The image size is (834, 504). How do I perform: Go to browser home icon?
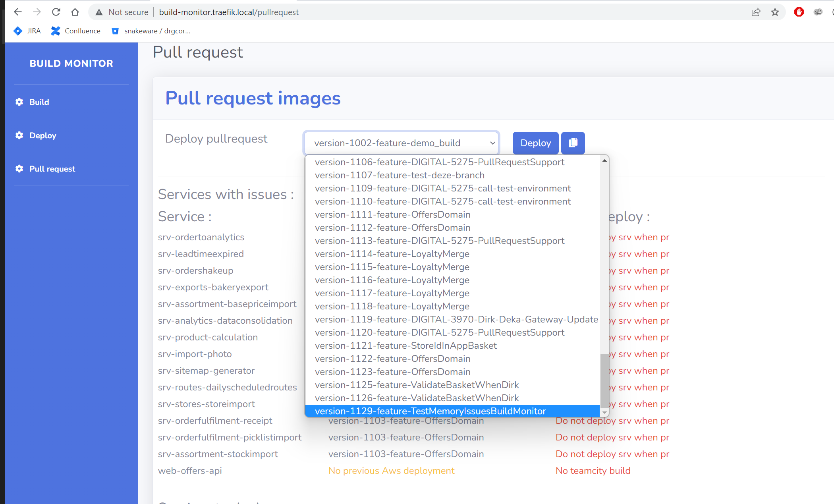tap(75, 12)
